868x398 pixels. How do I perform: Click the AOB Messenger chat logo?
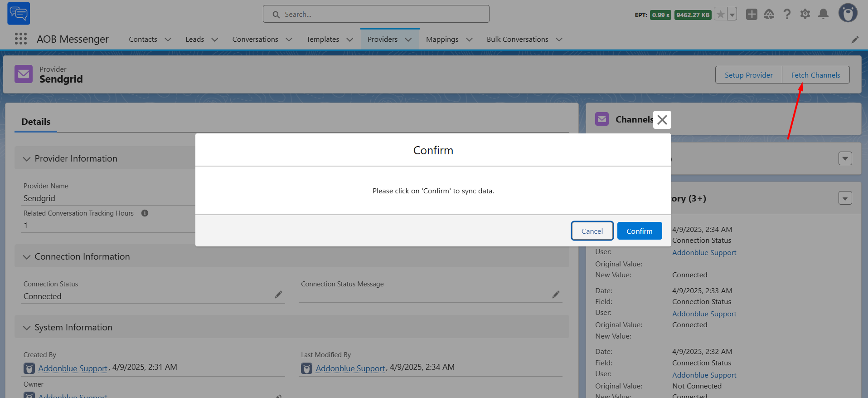pyautogui.click(x=19, y=14)
